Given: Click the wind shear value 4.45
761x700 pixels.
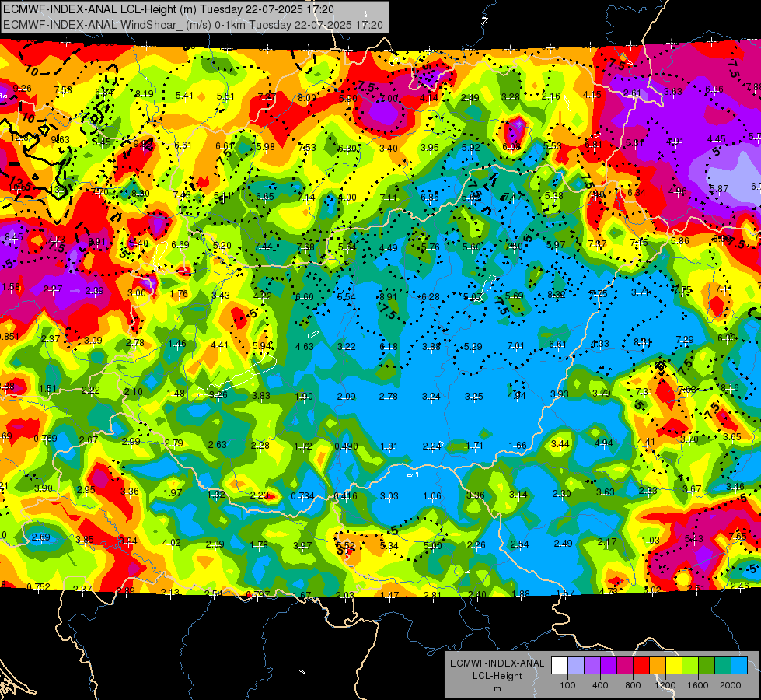Looking at the screenshot, I should pos(717,139).
